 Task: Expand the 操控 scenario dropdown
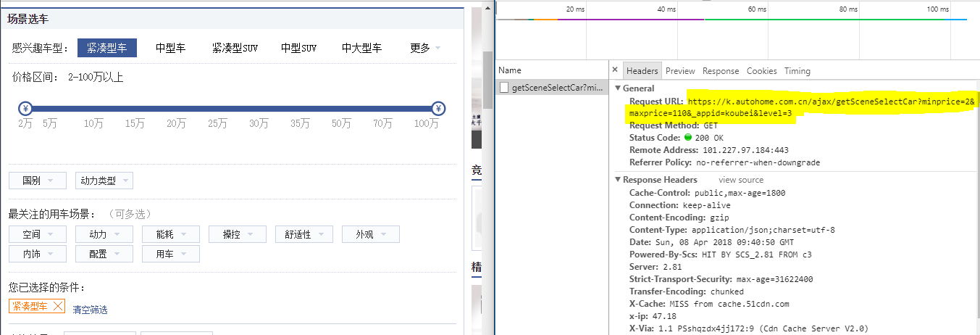[238, 234]
